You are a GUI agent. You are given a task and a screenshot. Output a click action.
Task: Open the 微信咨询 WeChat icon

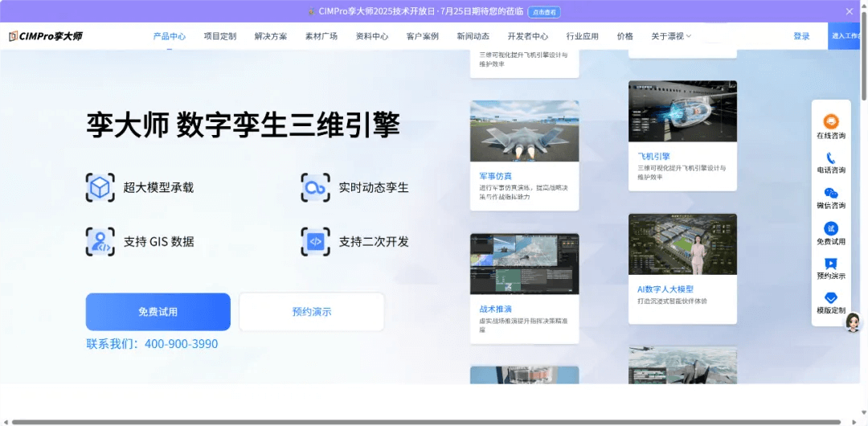point(831,194)
